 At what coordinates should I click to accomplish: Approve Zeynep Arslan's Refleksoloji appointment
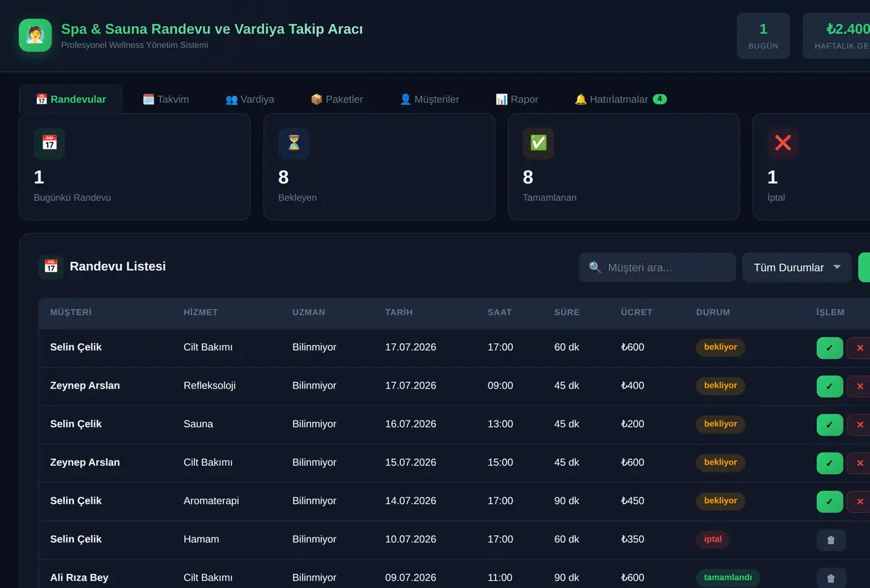coord(829,386)
